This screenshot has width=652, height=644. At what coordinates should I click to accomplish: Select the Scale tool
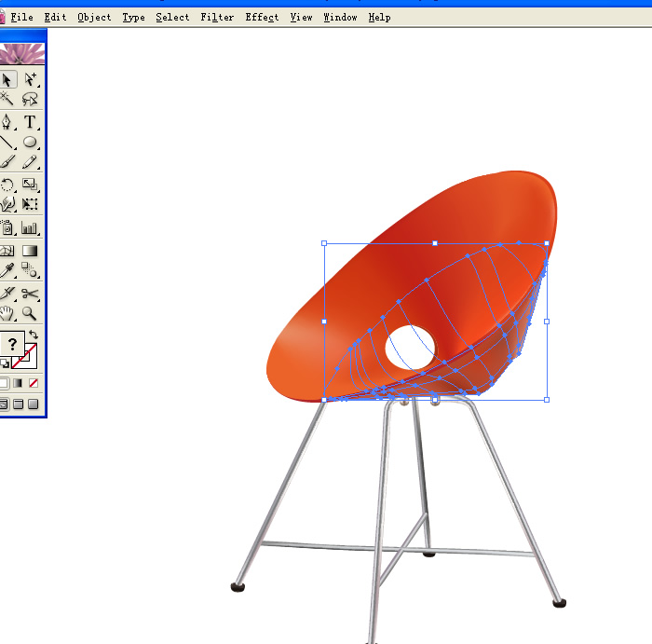click(31, 185)
